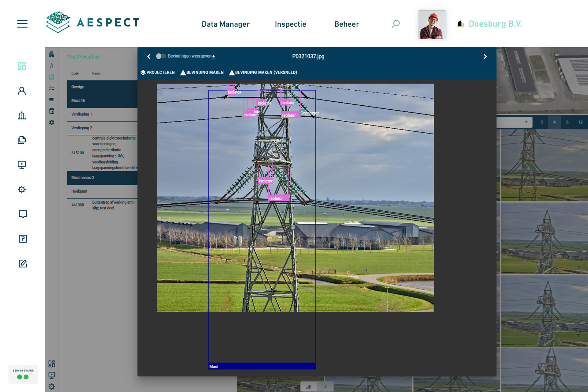Open the presentation screen icon in the left sidebar
Screen dimensions: 588x392
tap(22, 165)
